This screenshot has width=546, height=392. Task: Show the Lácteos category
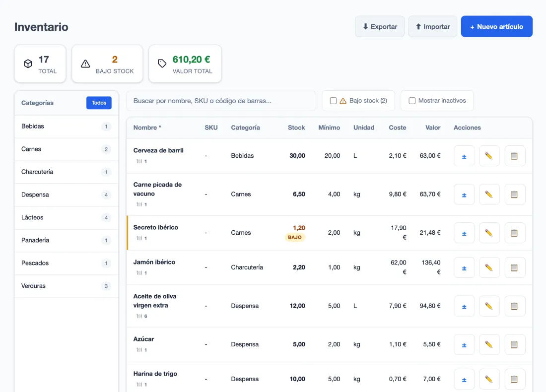[x=66, y=217]
